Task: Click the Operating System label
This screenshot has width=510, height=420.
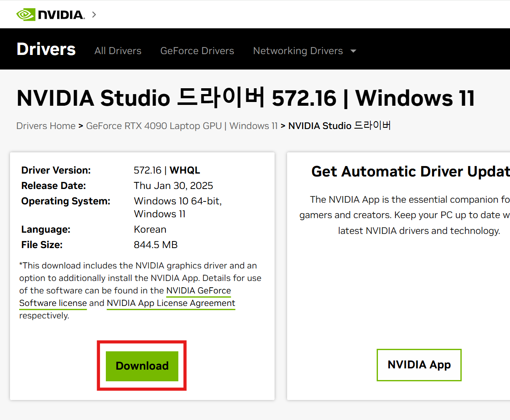Action: point(66,201)
